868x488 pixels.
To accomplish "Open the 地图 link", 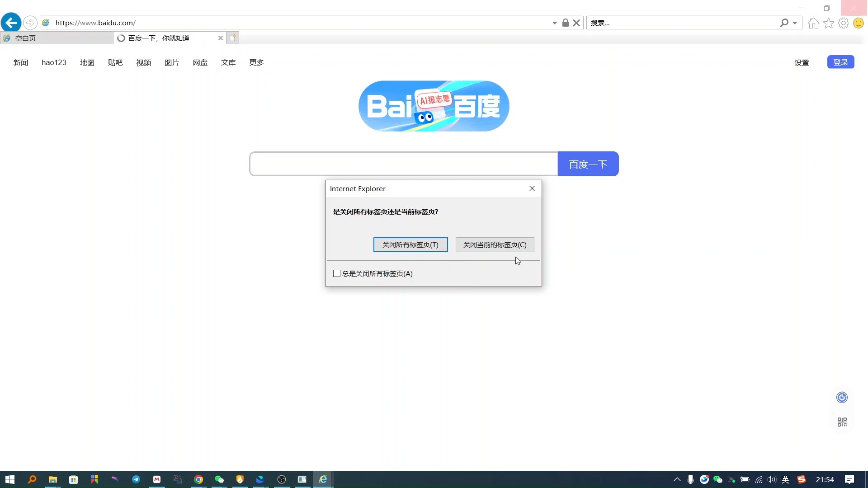I will pos(87,62).
